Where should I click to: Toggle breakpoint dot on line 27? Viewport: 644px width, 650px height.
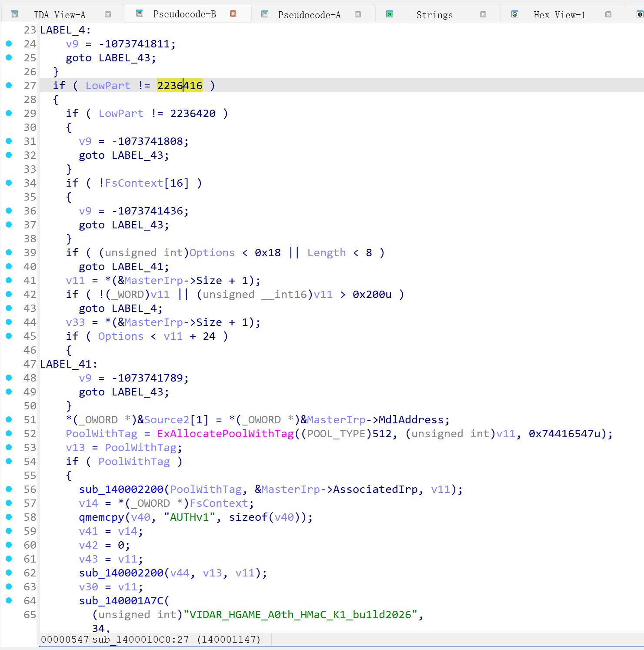pos(9,85)
